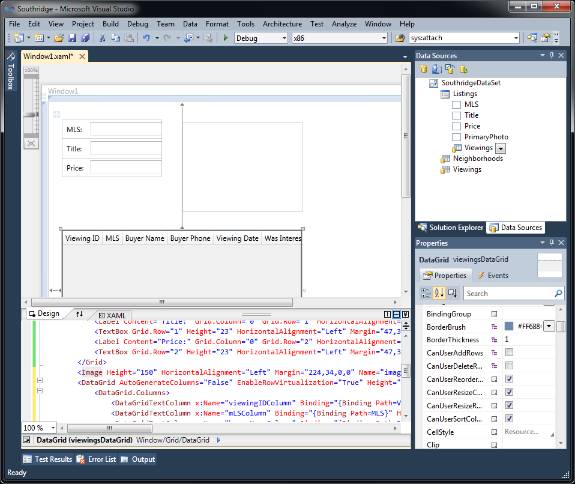The height and width of the screenshot is (484, 575).
Task: Click the alphabetical sort icon in Properties
Action: [439, 293]
